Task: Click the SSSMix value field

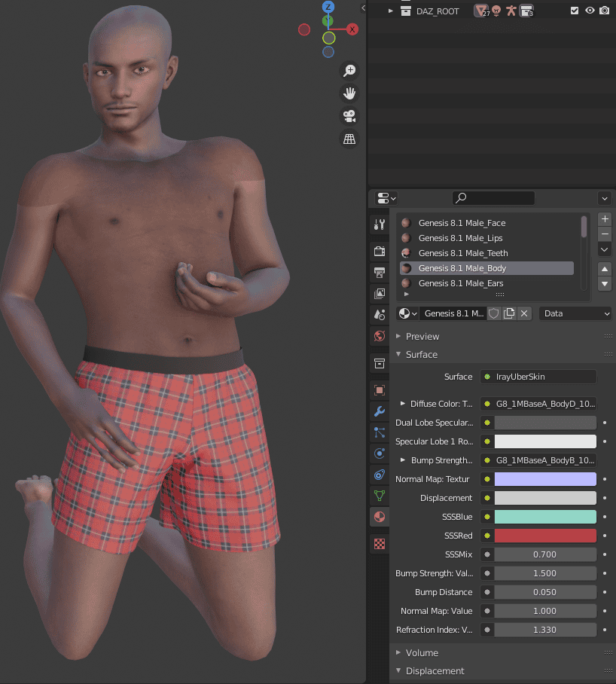Action: [544, 554]
